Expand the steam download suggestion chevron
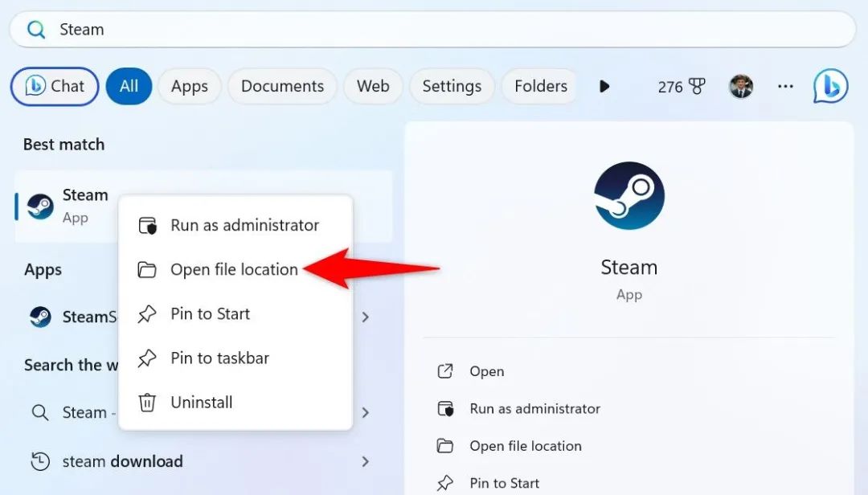 pos(366,461)
